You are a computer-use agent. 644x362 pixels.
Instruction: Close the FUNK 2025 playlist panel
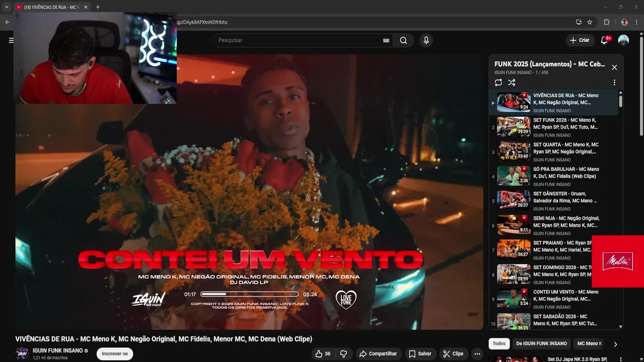614,67
